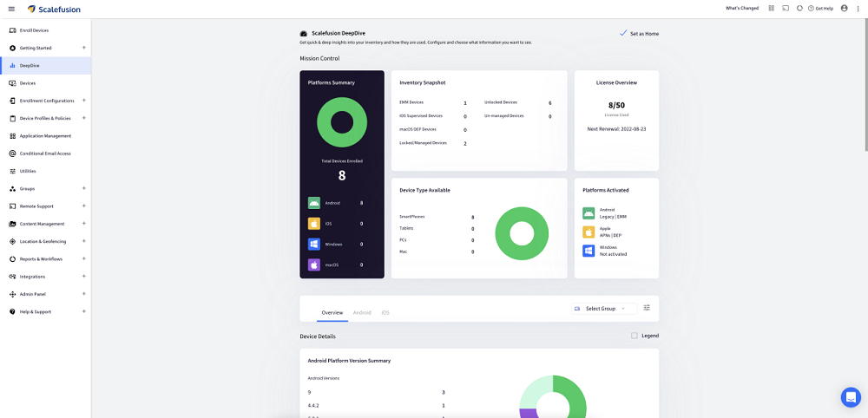Click the Application Management sidebar icon
This screenshot has height=418, width=868.
pyautogui.click(x=12, y=136)
